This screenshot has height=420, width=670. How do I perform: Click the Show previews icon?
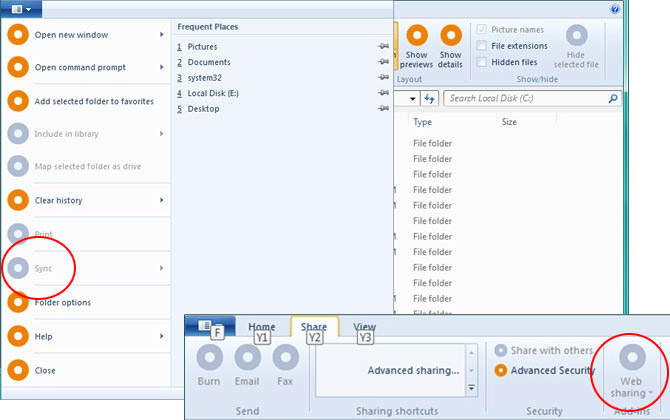click(417, 35)
